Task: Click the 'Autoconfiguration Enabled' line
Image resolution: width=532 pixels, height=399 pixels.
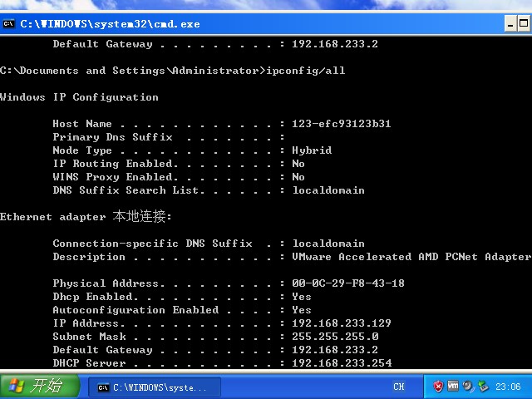Action: [182, 310]
